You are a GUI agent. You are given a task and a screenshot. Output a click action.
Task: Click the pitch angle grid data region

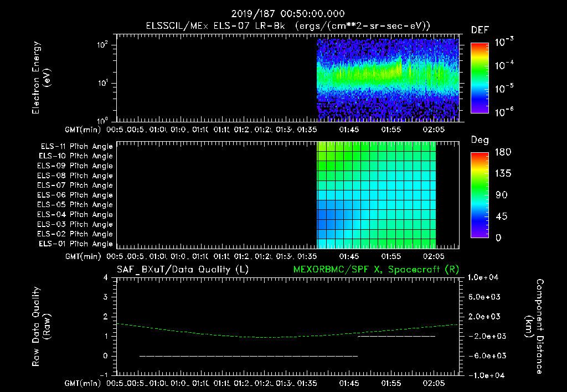[376, 195]
